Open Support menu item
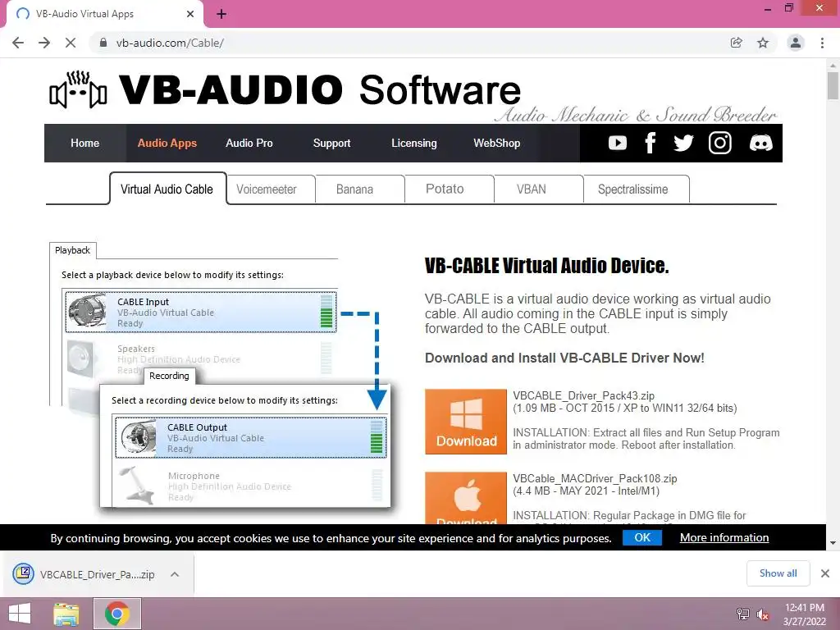Viewport: 840px width, 630px height. coord(331,143)
